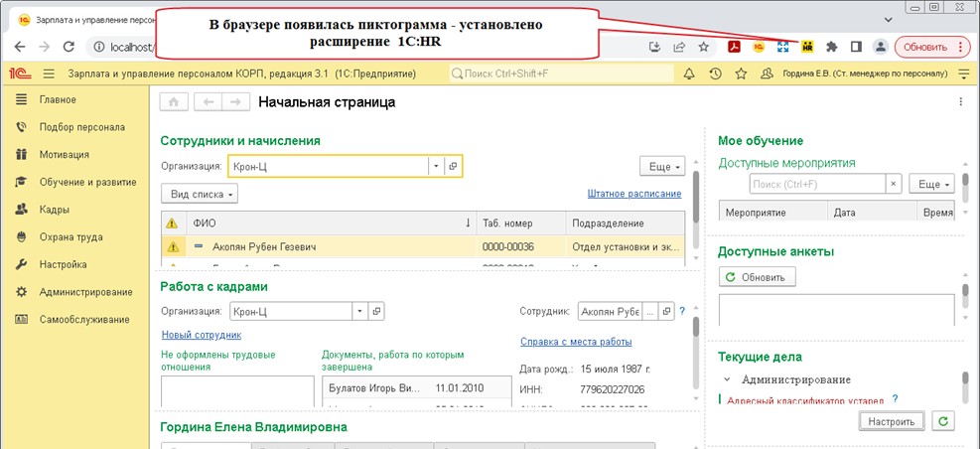Screen dimensions: 980x449
Task: Expand Организация dropdown in Сотрудники и начисления
Action: point(436,167)
